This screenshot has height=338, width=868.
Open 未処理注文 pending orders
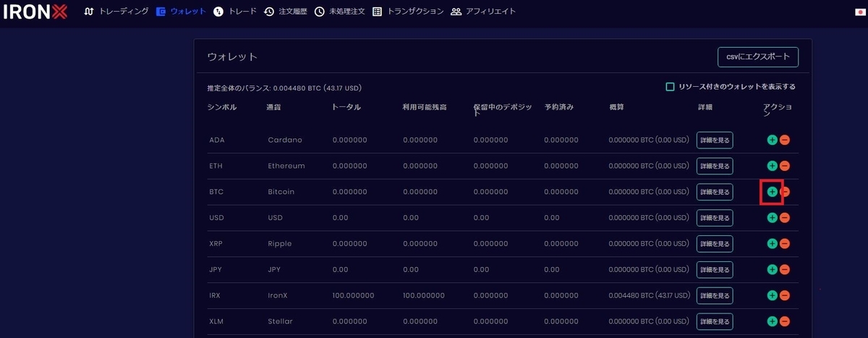pos(339,12)
